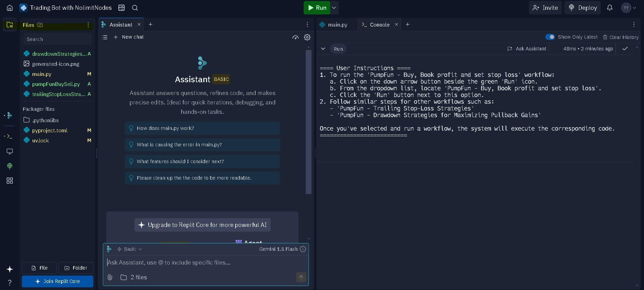Screen dimensions: 644x290
Task: Open uv.lock file
Action: coord(57,140)
